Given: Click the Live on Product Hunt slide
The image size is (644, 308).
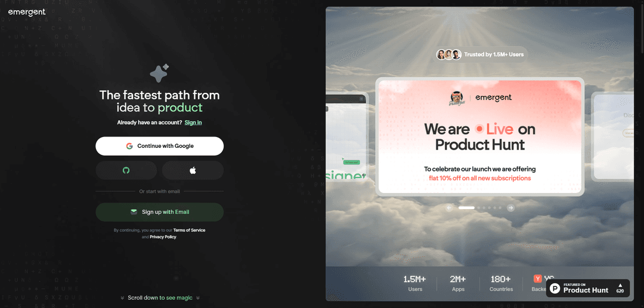Looking at the screenshot, I should tap(479, 136).
